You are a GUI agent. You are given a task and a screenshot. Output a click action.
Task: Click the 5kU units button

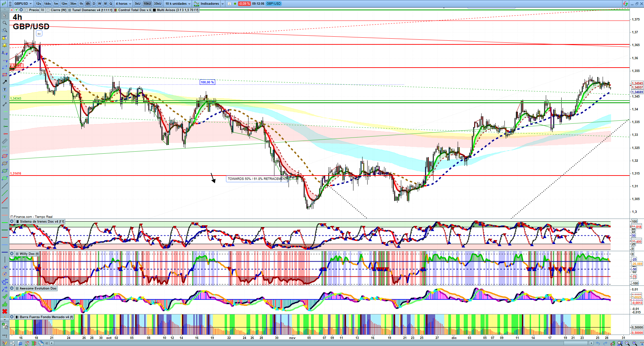[138, 4]
